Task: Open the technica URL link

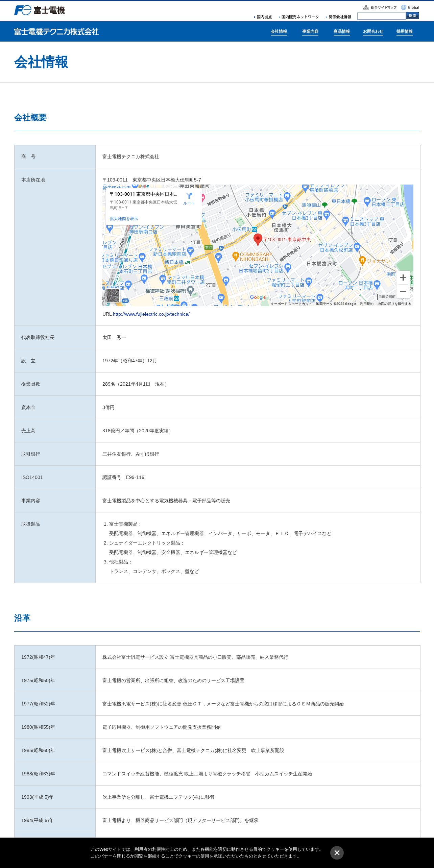Action: (x=151, y=314)
